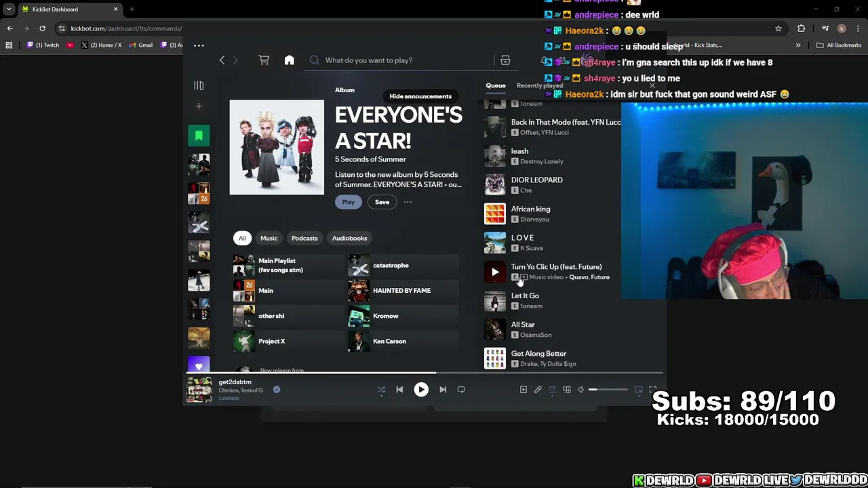Mute the volume speaker icon
Image resolution: width=868 pixels, height=488 pixels.
580,390
